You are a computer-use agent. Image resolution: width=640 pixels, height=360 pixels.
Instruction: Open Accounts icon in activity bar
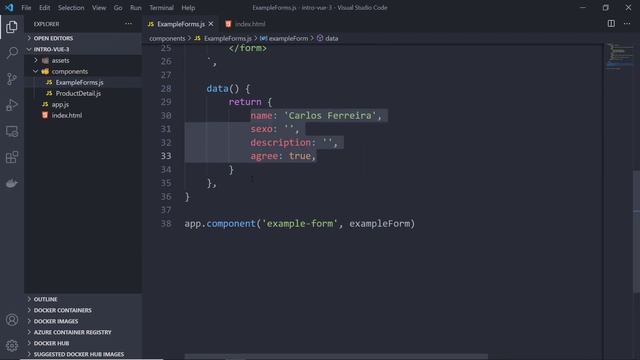click(x=12, y=320)
